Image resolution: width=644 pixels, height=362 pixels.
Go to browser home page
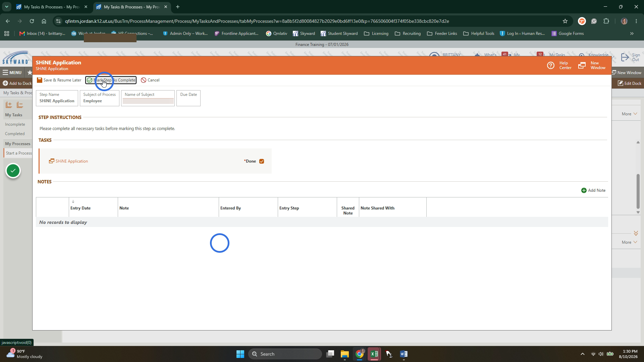[44, 21]
